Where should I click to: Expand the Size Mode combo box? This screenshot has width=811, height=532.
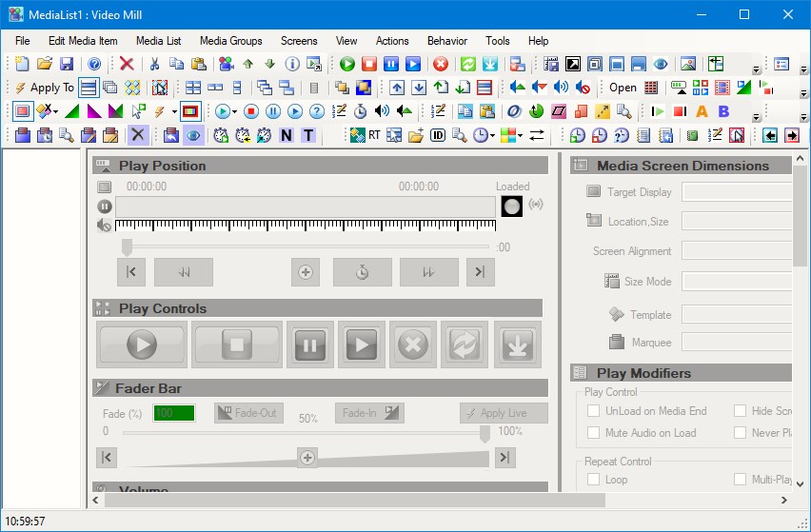pyautogui.click(x=738, y=282)
